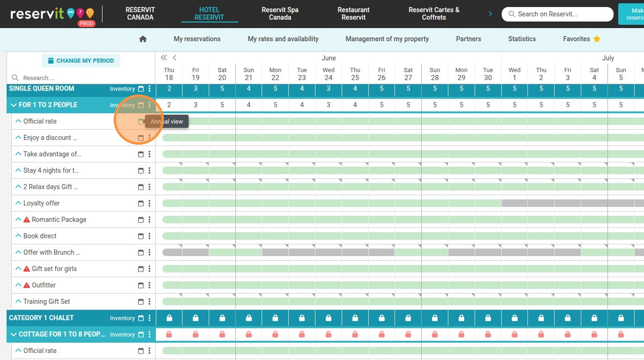Screen dimensions: 644x360
Task: Collapse the Stay 4 nights rate row
Action: [x=18, y=170]
